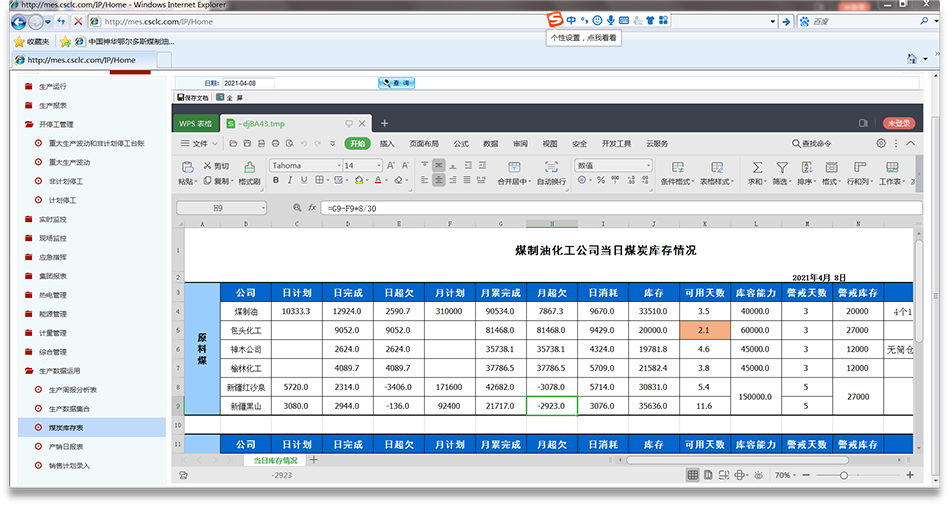Switch to the 页面布局 (Page Layout) tab

tap(424, 144)
